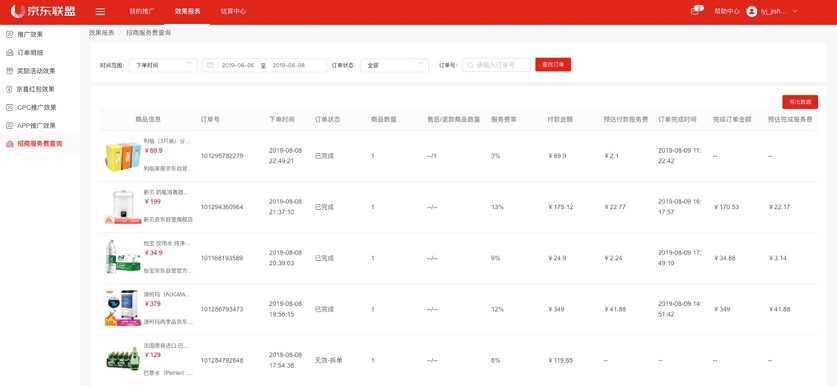Click the 下单时间 column header
Screen dimensions: 837x386
pyautogui.click(x=281, y=119)
